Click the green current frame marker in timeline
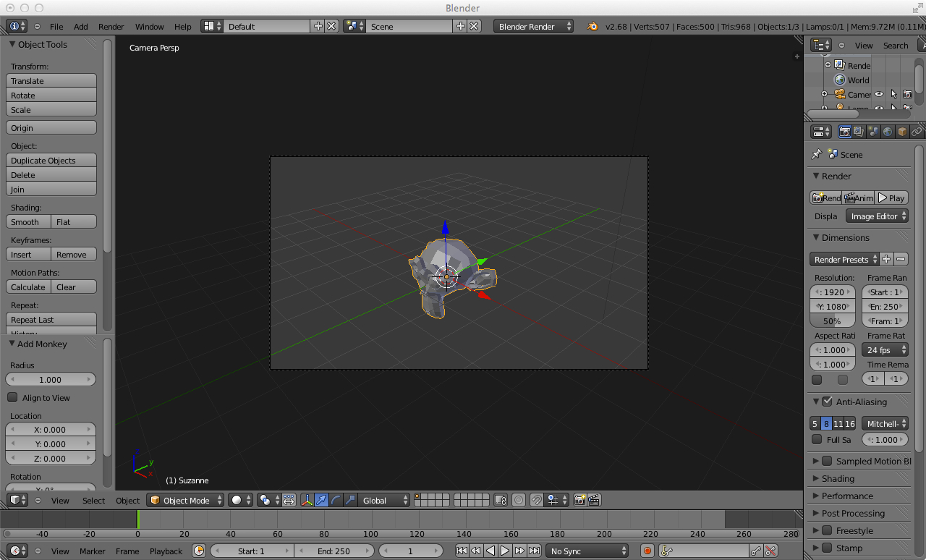The height and width of the screenshot is (560, 926). click(x=137, y=519)
